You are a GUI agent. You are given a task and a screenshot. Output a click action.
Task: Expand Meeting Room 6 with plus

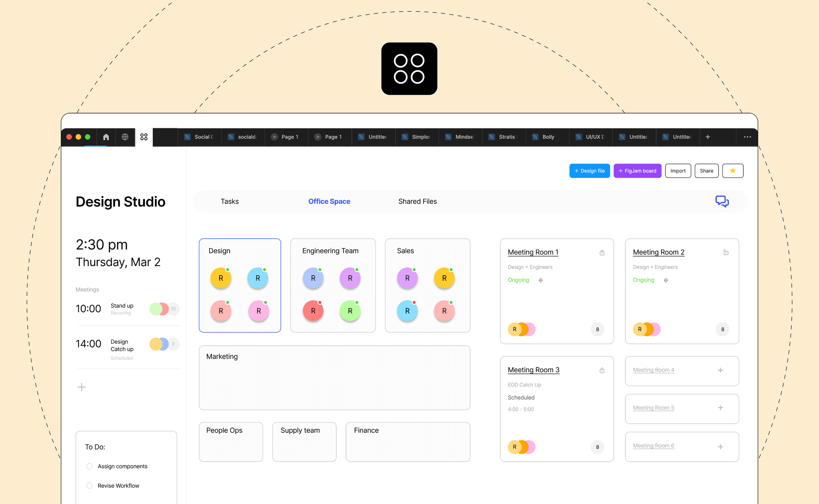point(720,447)
